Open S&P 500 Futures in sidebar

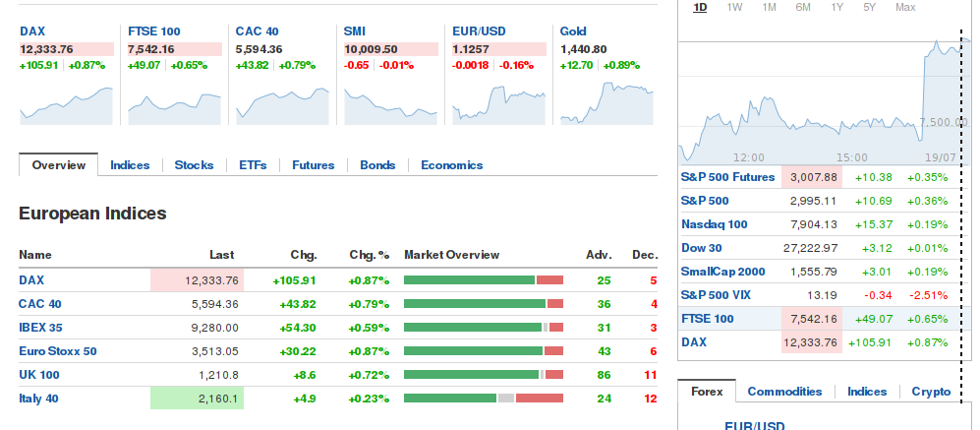727,177
